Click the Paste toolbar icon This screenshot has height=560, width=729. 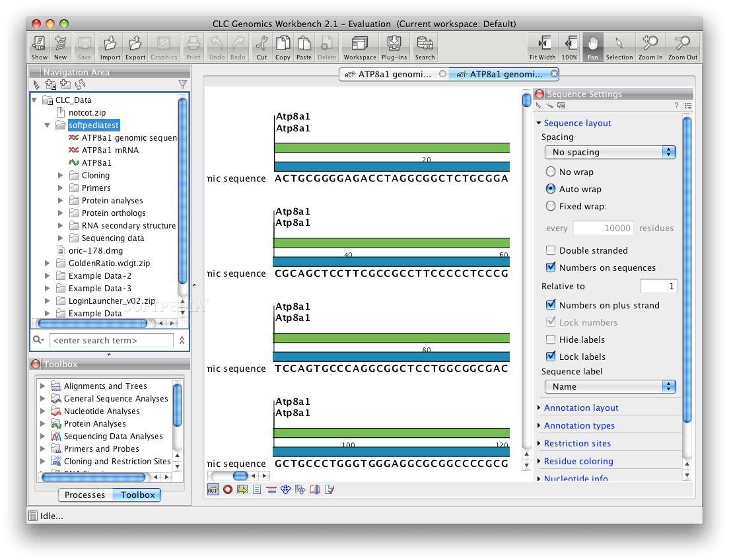(304, 47)
